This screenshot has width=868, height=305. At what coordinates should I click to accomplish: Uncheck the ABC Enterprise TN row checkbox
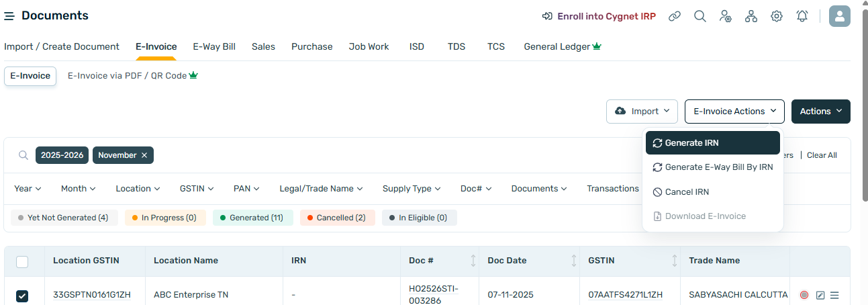coord(22,296)
